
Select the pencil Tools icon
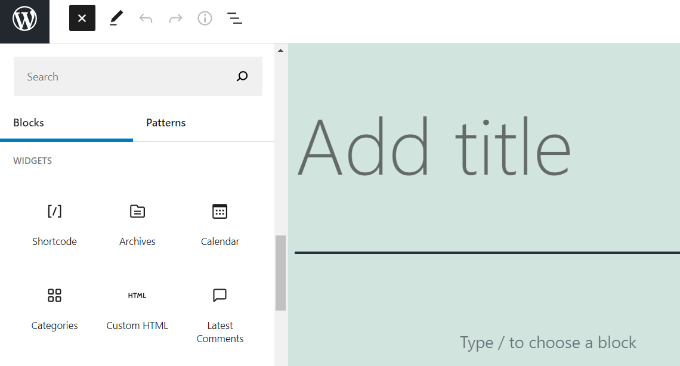tap(116, 19)
